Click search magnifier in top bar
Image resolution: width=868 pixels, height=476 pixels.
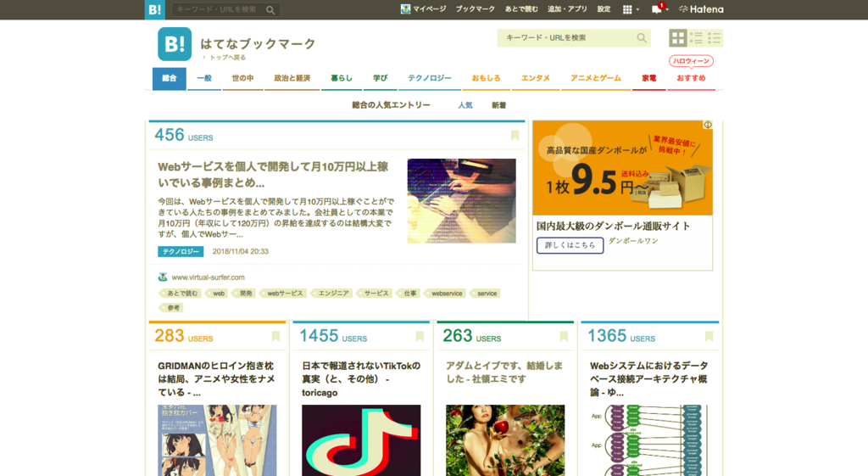click(270, 10)
